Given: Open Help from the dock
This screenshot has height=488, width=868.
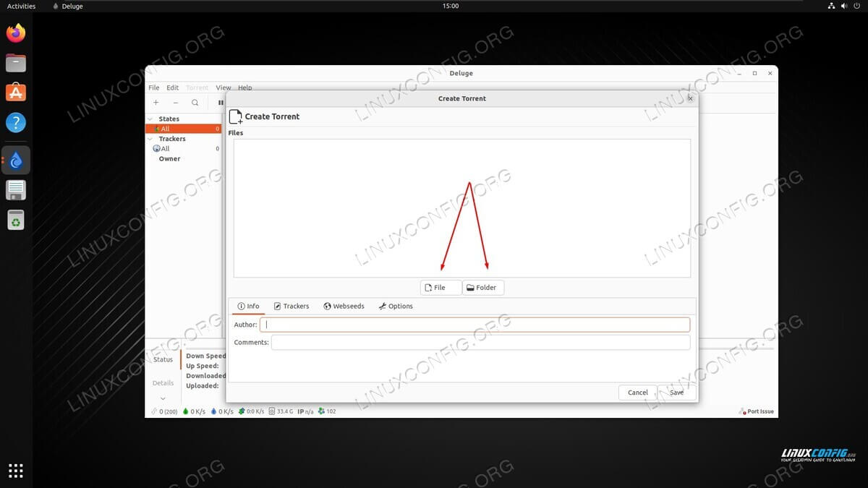Looking at the screenshot, I should [16, 122].
